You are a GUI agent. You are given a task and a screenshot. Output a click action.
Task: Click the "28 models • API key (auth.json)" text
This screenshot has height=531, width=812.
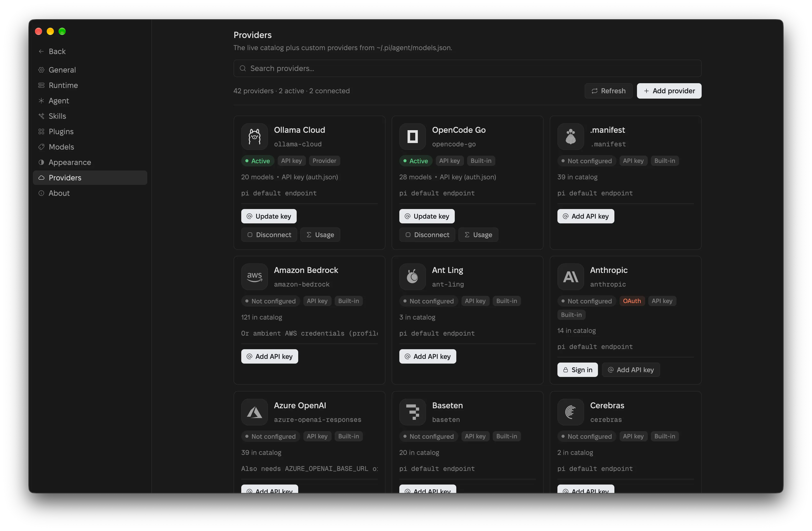coord(447,177)
